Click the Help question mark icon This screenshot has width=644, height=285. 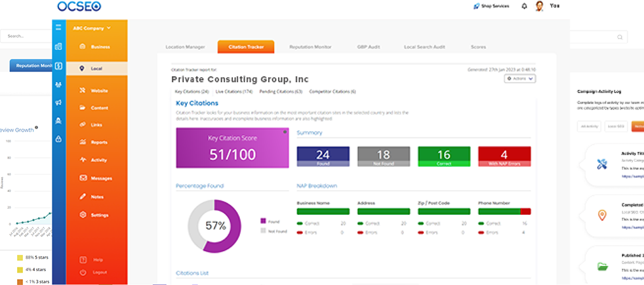coord(83,259)
